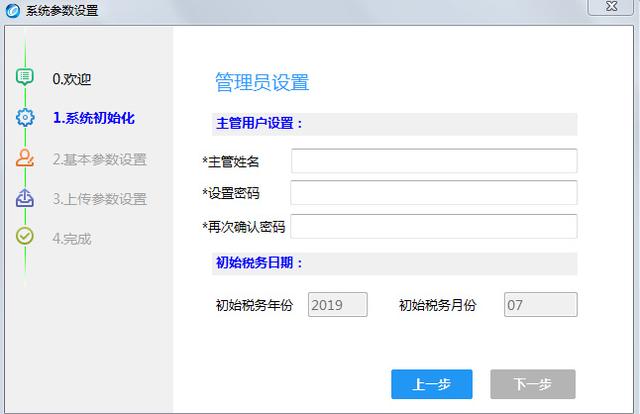The image size is (640, 414).
Task: Click the 管理员设置 heading
Action: coord(262,82)
